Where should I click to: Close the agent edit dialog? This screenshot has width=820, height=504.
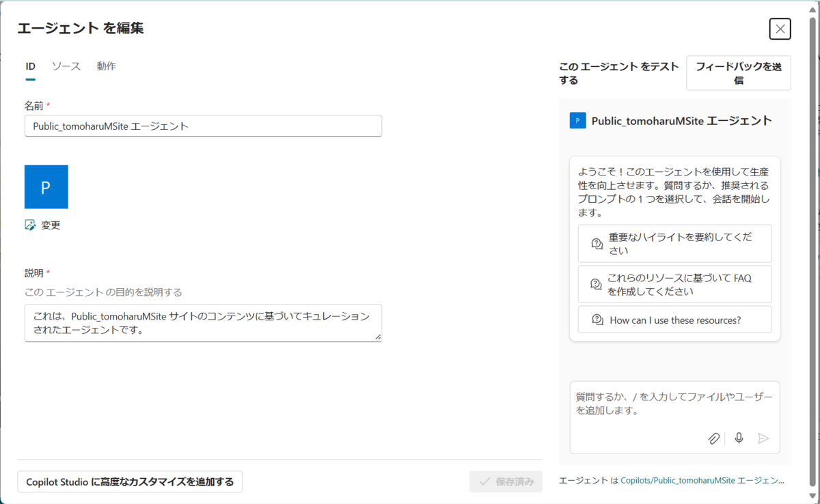tap(780, 29)
